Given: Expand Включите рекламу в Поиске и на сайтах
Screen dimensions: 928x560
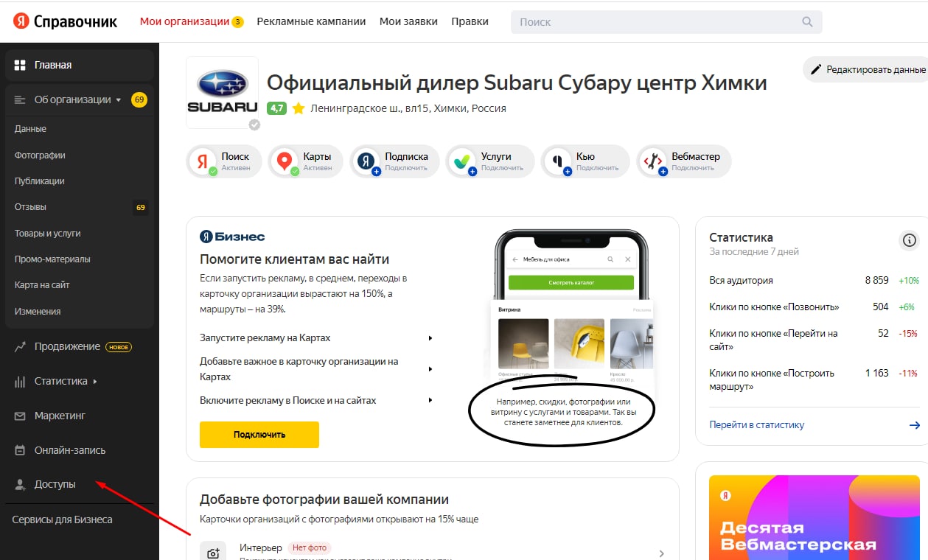Looking at the screenshot, I should [316, 400].
